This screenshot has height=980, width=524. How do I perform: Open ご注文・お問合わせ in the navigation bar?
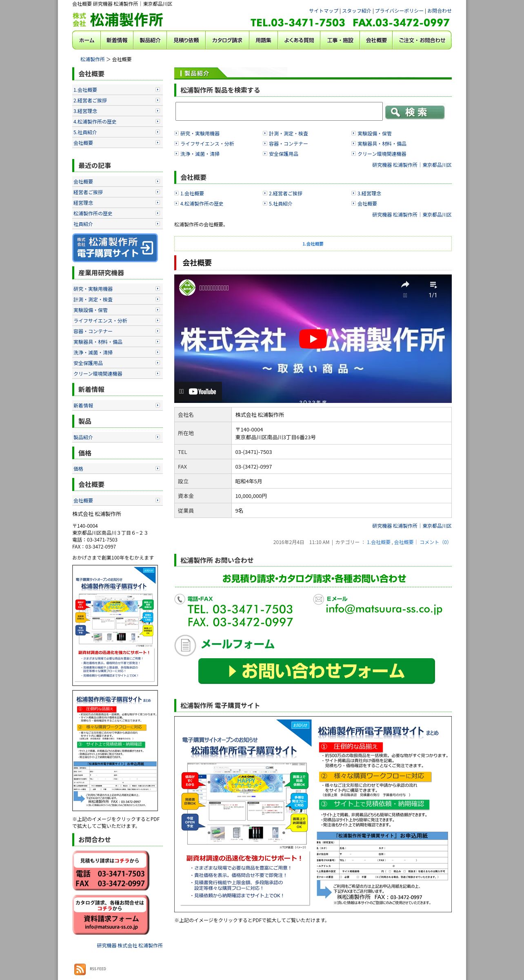(422, 40)
